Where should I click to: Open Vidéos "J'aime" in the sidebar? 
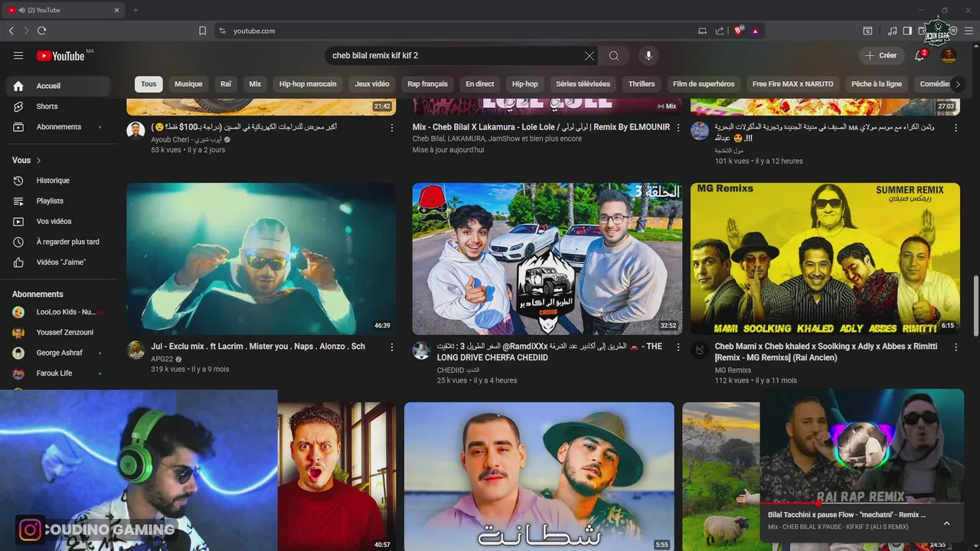(x=60, y=262)
